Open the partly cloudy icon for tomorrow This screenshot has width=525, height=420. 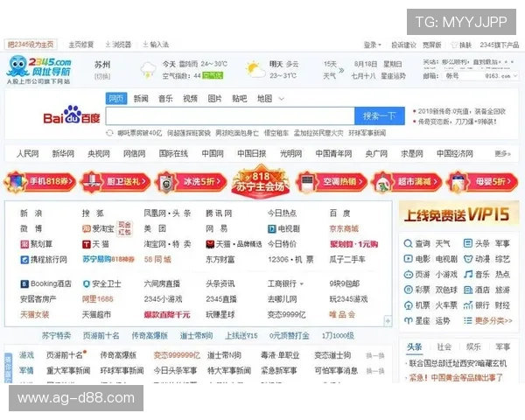pyautogui.click(x=255, y=69)
